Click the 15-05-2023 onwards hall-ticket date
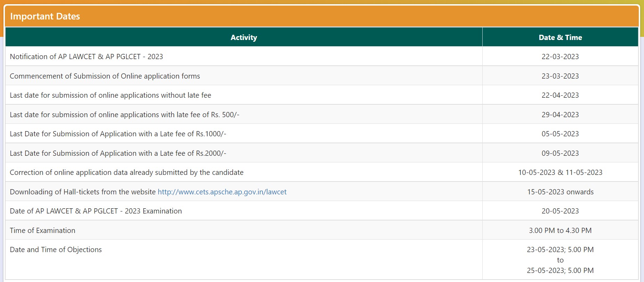Viewport: 644px width, 282px height. coord(560,192)
